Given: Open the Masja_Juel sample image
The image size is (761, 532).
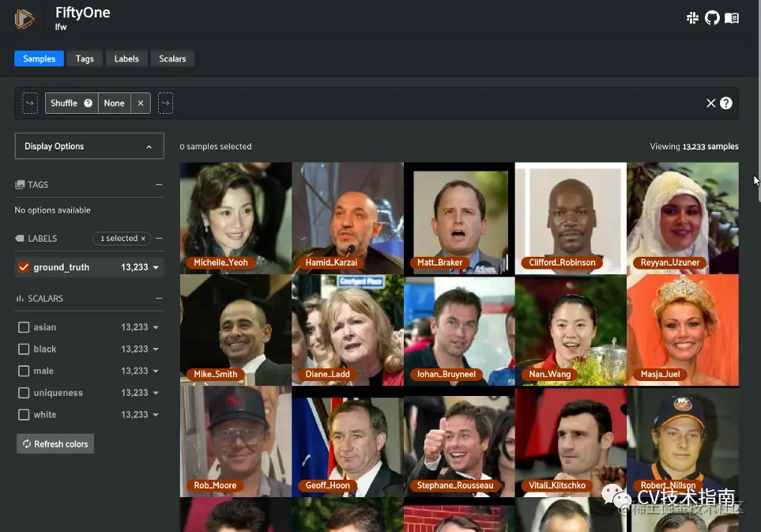Looking at the screenshot, I should click(683, 330).
